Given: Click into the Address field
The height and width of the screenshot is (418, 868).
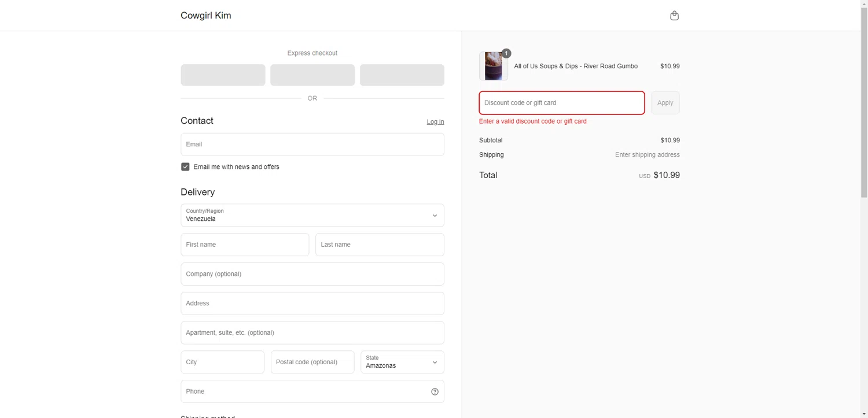Looking at the screenshot, I should (312, 304).
